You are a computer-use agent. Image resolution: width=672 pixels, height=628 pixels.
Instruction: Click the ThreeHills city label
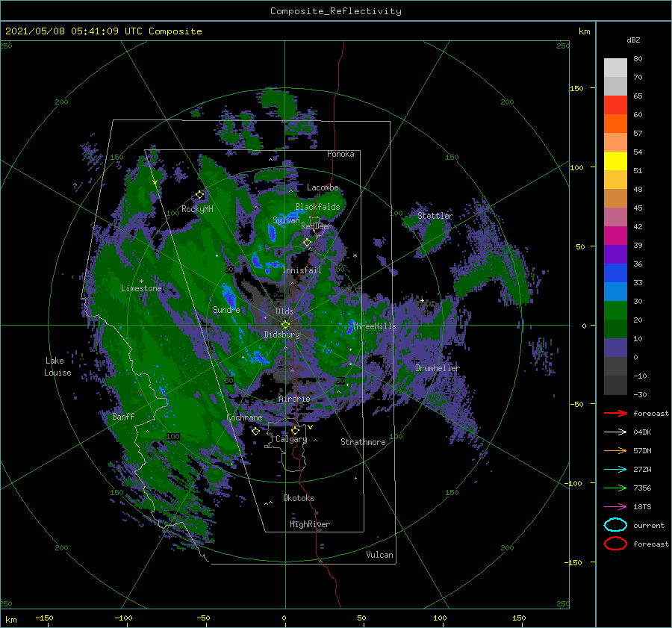(375, 326)
